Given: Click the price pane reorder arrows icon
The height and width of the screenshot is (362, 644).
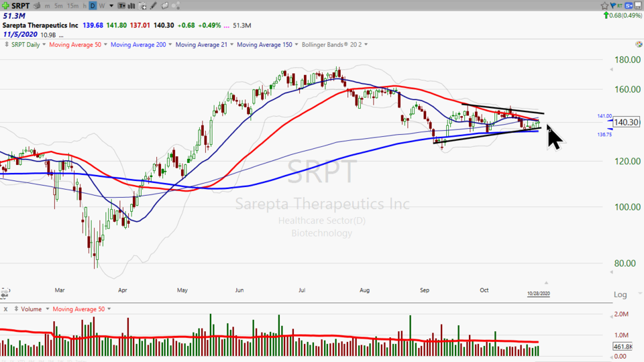Looking at the screenshot, I should 6,44.
